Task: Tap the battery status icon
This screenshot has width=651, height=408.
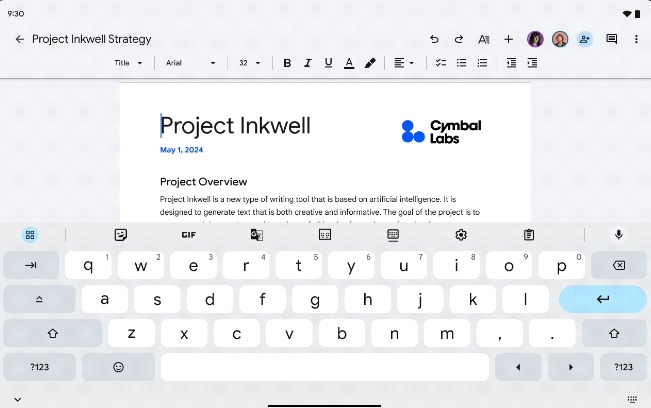Action: (x=638, y=14)
